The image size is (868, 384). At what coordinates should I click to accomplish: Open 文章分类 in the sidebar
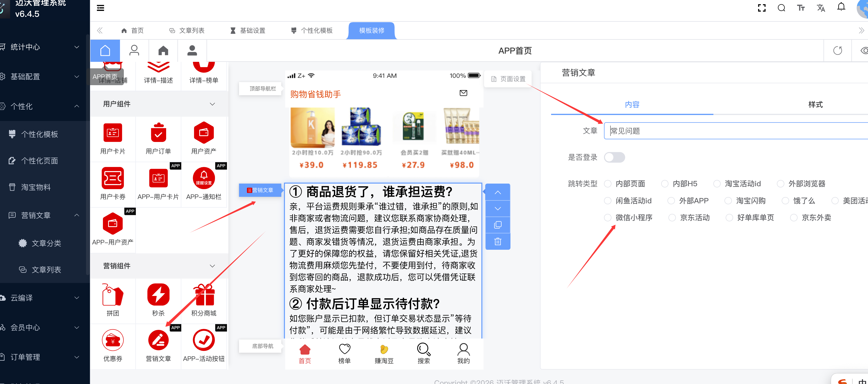coord(46,243)
